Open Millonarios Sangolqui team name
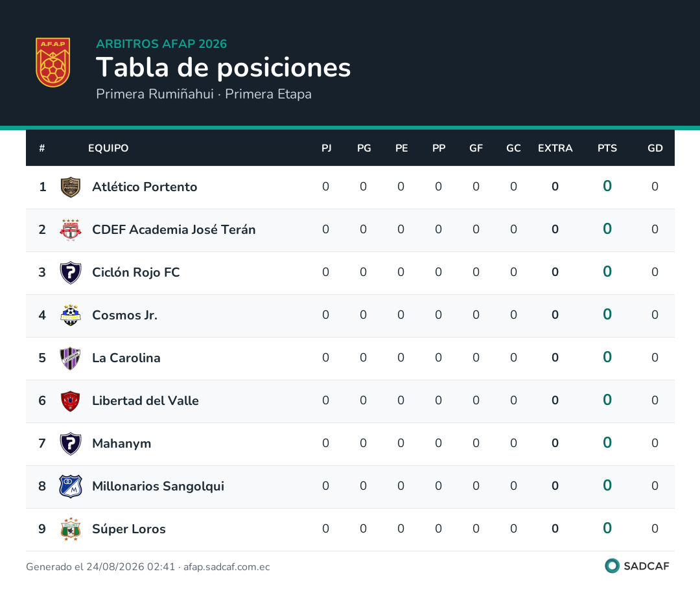This screenshot has height=600, width=700. [158, 486]
